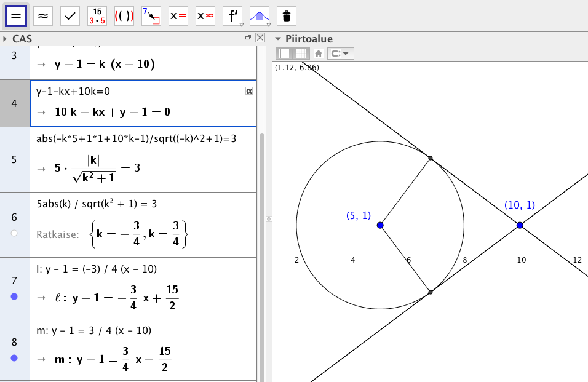Toggle axes visibility in Piirtoalue style bar
Screen dimensions: 588x382
tap(284, 54)
